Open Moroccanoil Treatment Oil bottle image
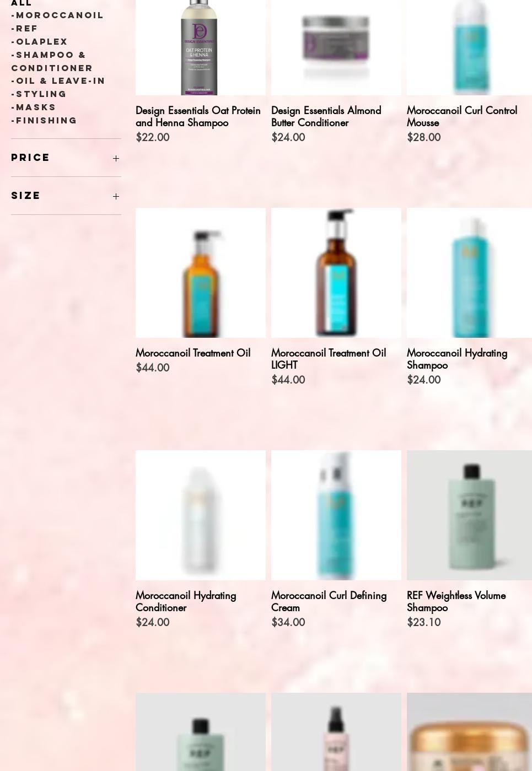 pos(201,273)
